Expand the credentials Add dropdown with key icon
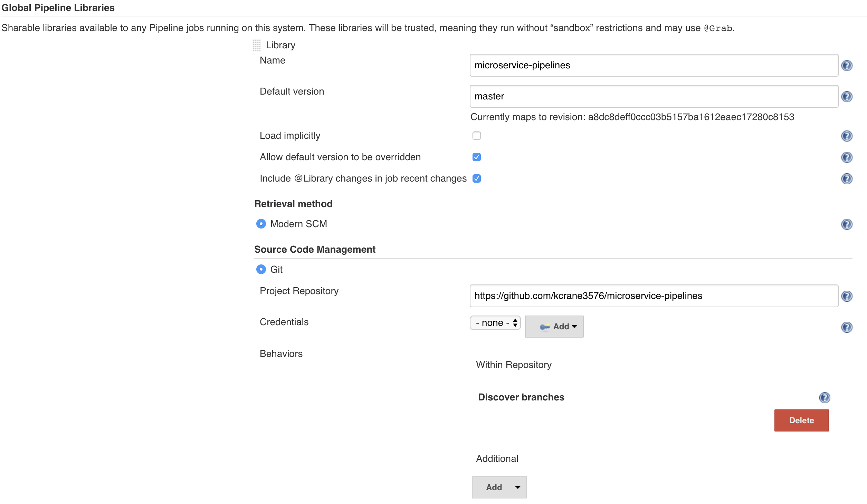The image size is (867, 504). (x=554, y=327)
